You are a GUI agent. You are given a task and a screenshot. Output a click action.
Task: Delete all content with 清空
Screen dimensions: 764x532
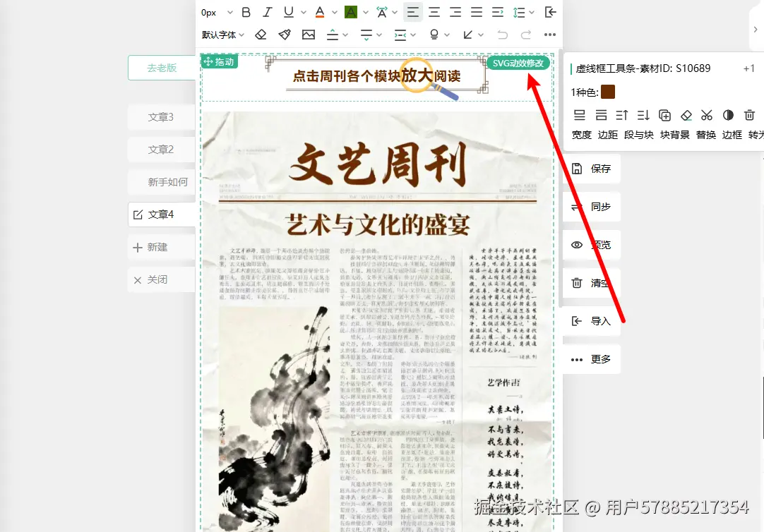pos(592,283)
